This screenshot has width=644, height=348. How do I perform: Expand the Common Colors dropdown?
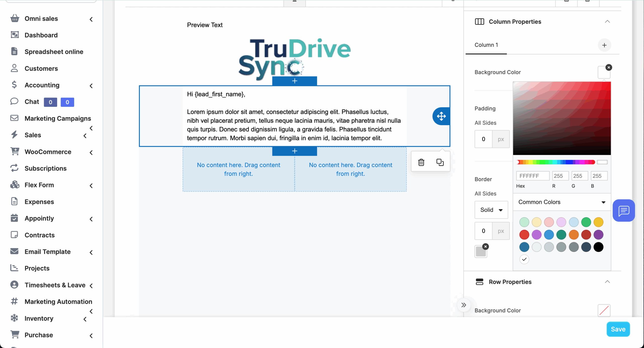pos(561,202)
